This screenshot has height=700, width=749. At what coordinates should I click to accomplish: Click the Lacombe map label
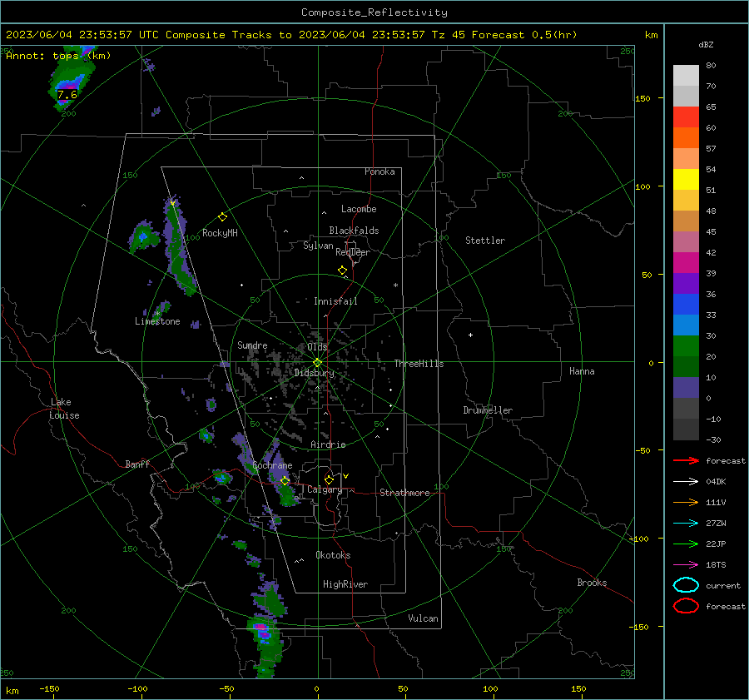359,209
